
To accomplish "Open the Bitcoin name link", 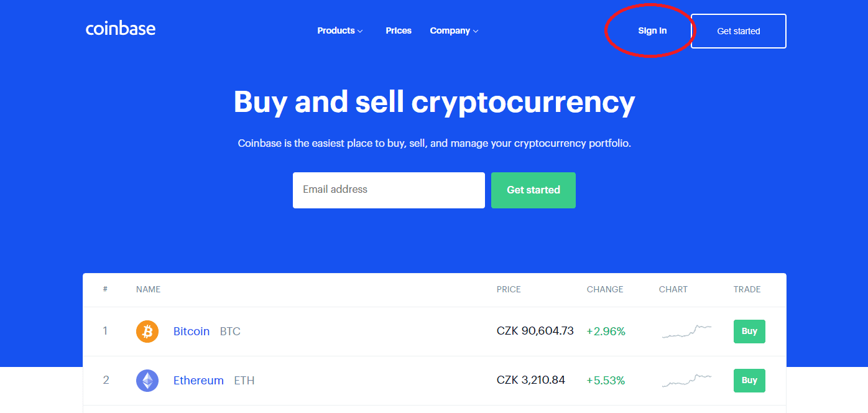I will click(192, 332).
